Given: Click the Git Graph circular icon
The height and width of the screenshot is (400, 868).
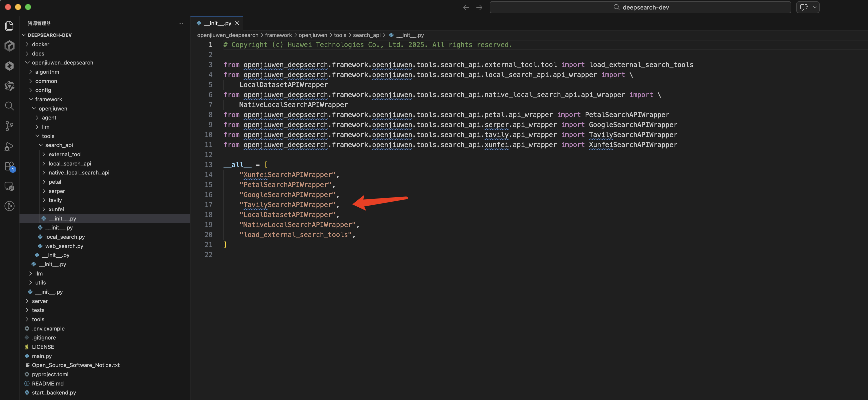Looking at the screenshot, I should click(x=10, y=206).
